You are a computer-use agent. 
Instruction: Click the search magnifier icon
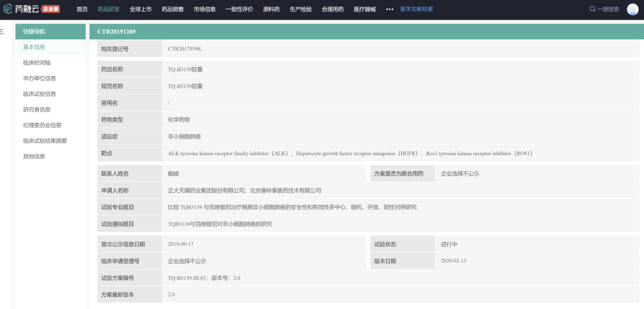pyautogui.click(x=592, y=9)
